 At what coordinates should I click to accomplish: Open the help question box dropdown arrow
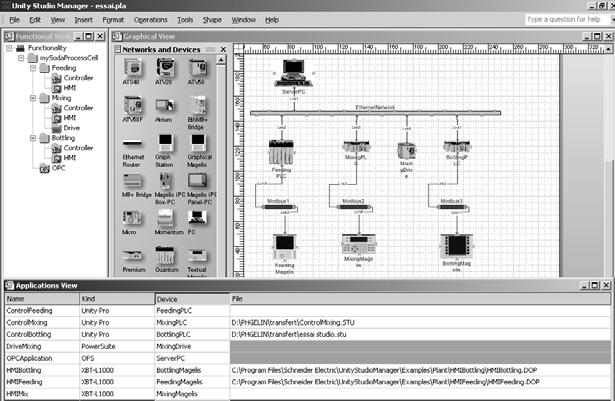[613, 19]
